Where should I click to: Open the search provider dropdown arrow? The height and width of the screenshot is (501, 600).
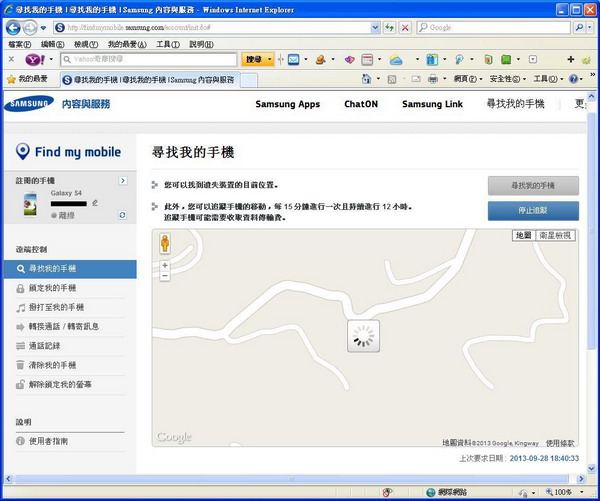[x=590, y=28]
